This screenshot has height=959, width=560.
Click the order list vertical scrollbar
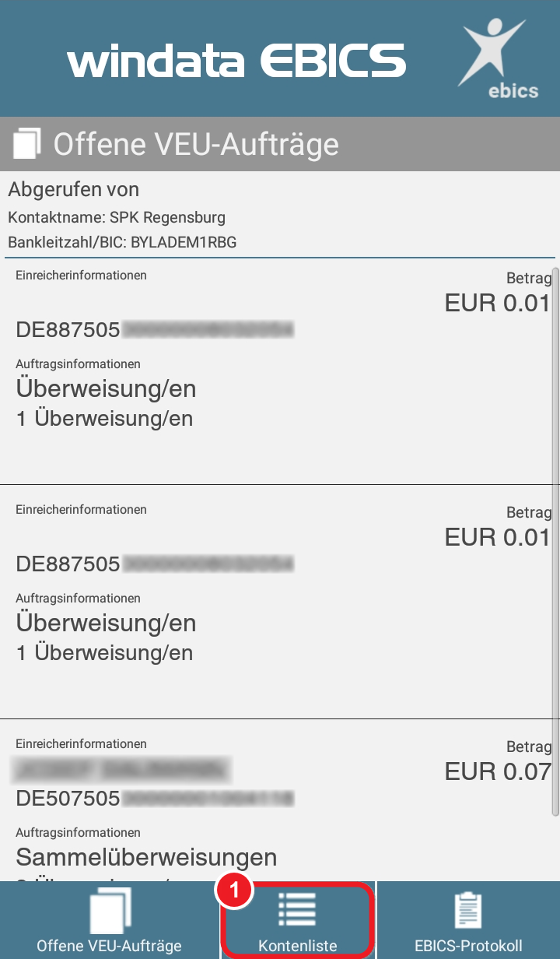pyautogui.click(x=555, y=541)
